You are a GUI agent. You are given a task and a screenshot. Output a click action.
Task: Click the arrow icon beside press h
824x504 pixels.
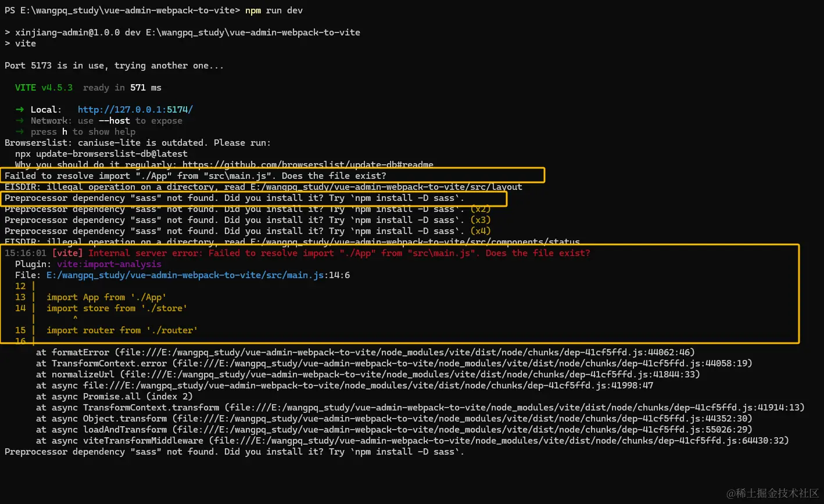20,132
